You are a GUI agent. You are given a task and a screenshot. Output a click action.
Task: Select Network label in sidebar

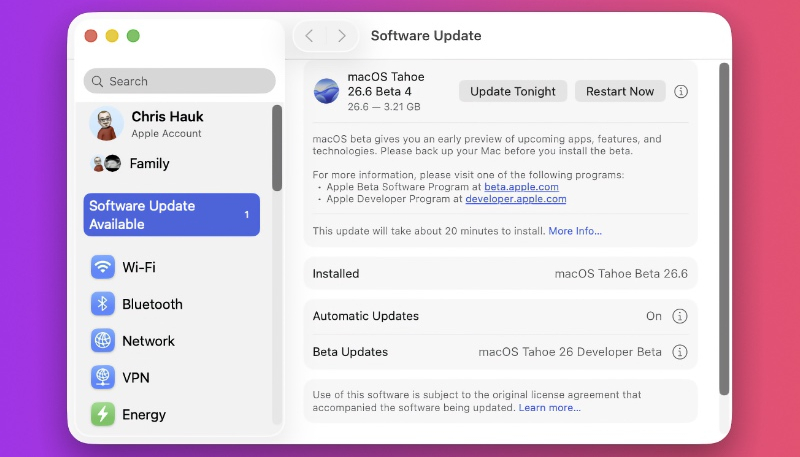(x=148, y=341)
